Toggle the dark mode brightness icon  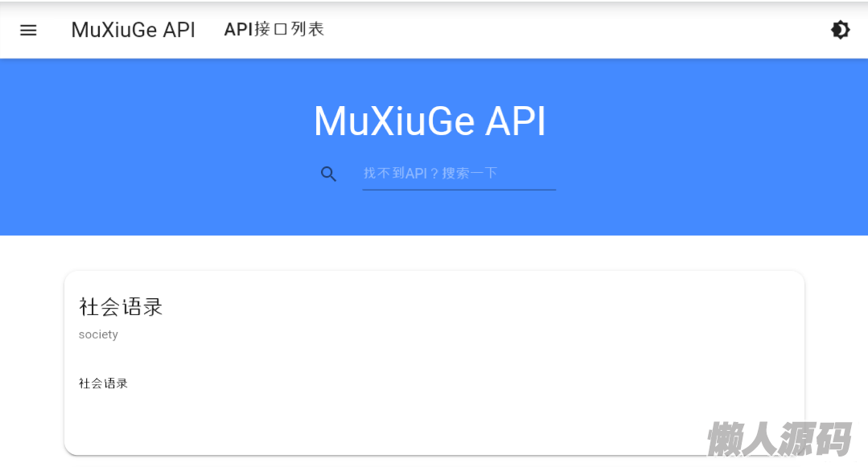point(840,31)
